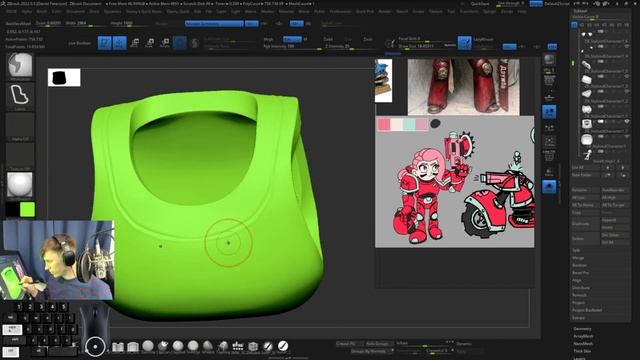Click the green main color swatch

(27, 210)
